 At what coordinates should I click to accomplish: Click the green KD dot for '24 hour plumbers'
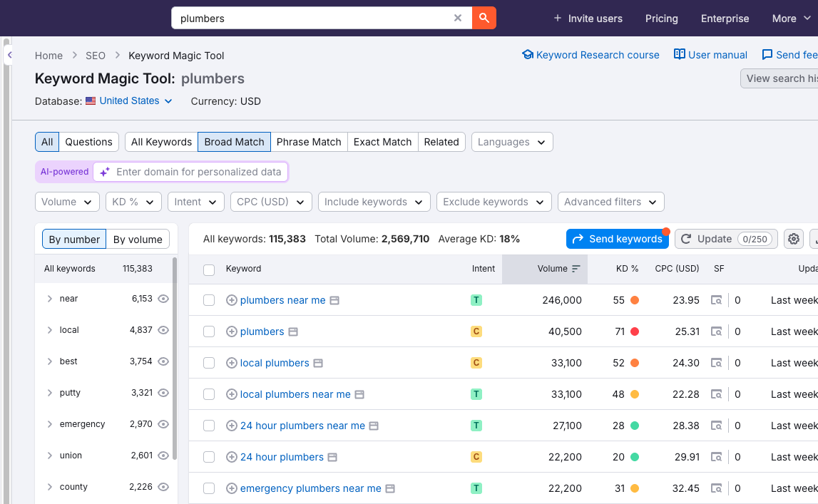(x=635, y=456)
